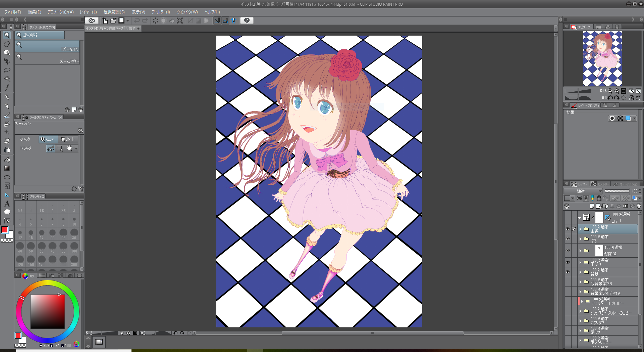Image resolution: width=644 pixels, height=352 pixels.
Task: Select the Auto Select magic wand tool
Action: click(7, 79)
